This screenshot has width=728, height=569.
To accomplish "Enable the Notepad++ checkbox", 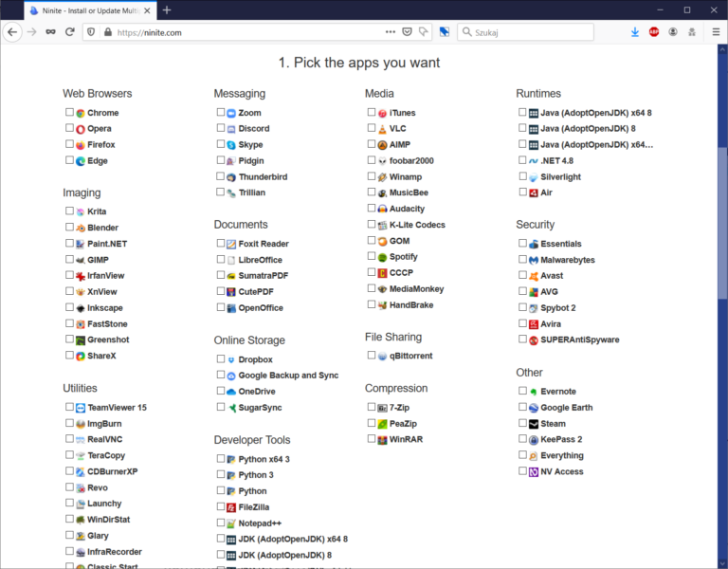I will click(x=221, y=523).
